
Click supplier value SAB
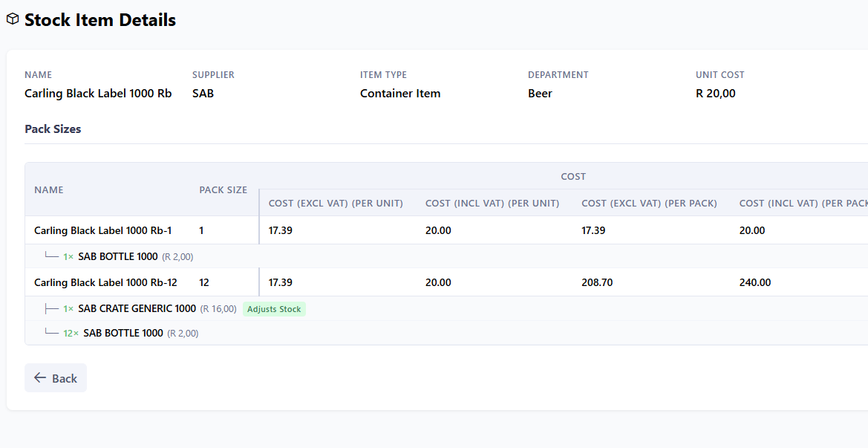[x=203, y=94]
